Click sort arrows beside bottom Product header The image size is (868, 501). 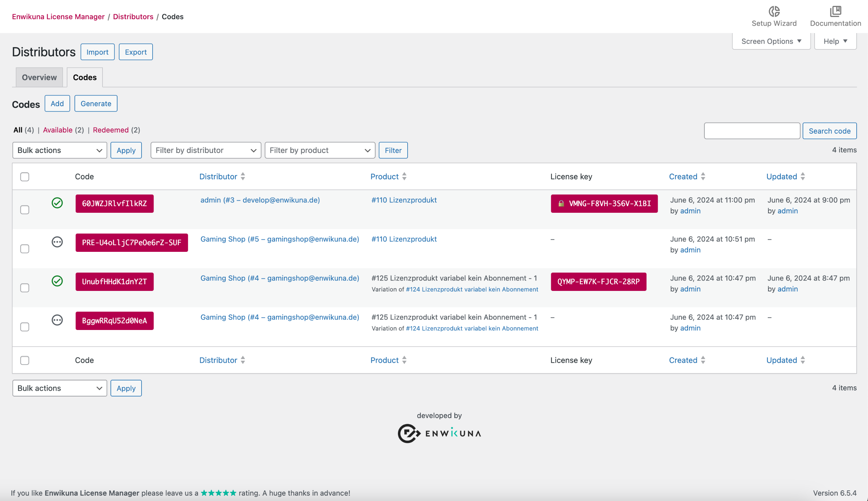pyautogui.click(x=404, y=360)
